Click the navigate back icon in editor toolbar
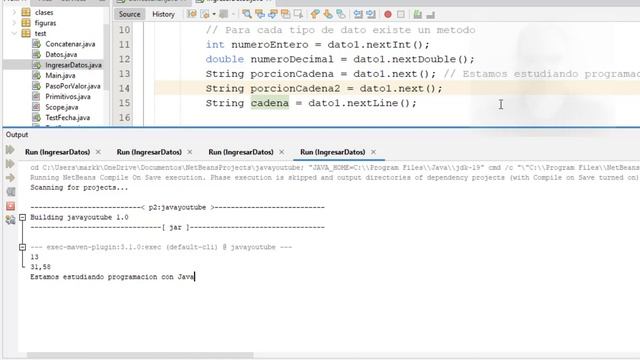The image size is (640, 360). [205, 14]
